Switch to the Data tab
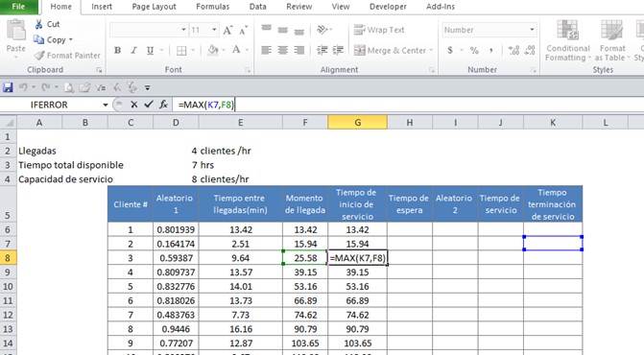This screenshot has height=355, width=644. tap(257, 7)
